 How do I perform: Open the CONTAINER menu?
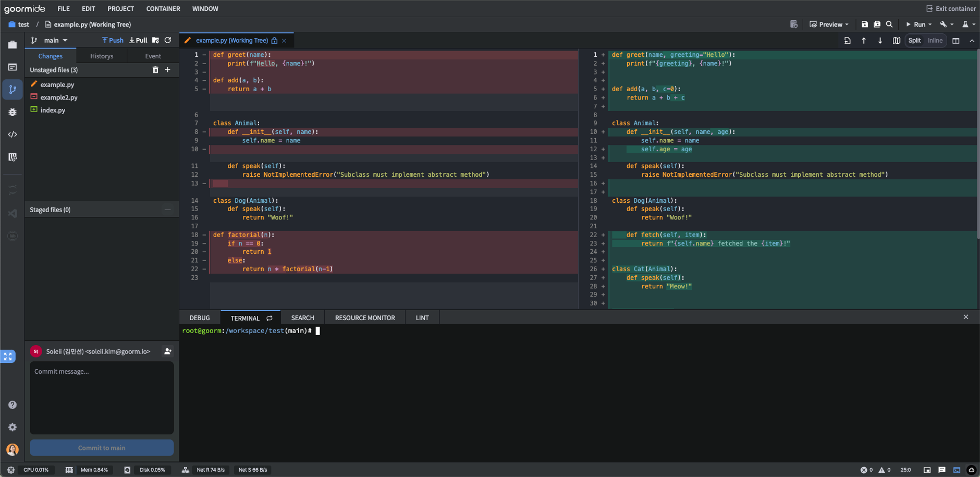click(x=163, y=9)
